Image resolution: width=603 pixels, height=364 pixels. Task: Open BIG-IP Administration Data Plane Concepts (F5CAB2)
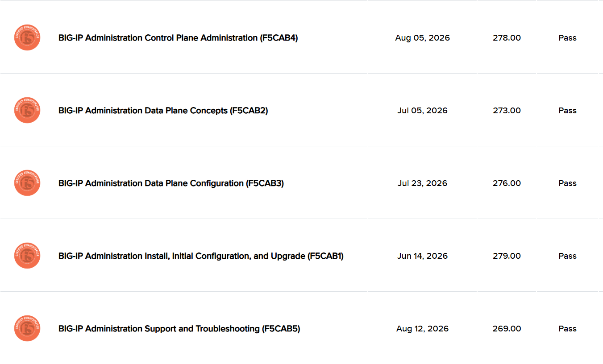163,111
